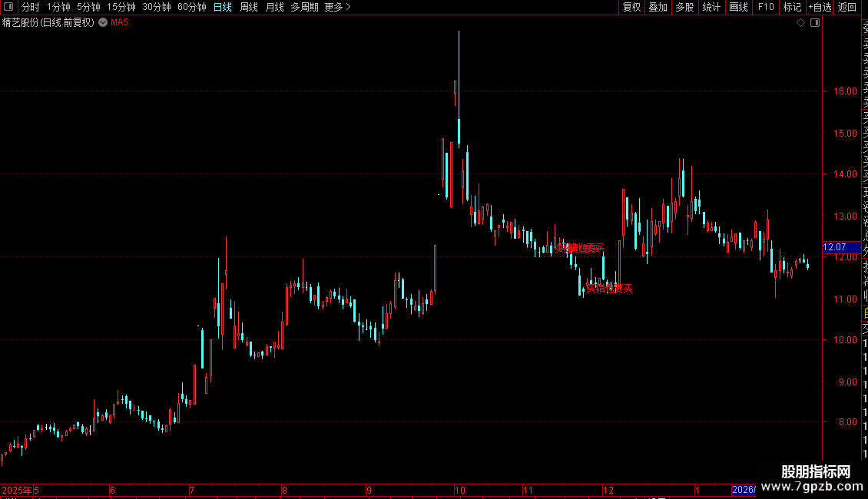The width and height of the screenshot is (868, 499).
Task: Click the 叠加 overlay button
Action: click(x=658, y=7)
